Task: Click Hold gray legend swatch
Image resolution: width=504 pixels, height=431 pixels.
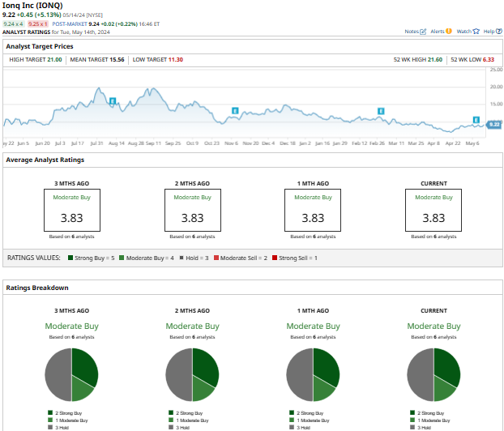Action: [x=182, y=258]
